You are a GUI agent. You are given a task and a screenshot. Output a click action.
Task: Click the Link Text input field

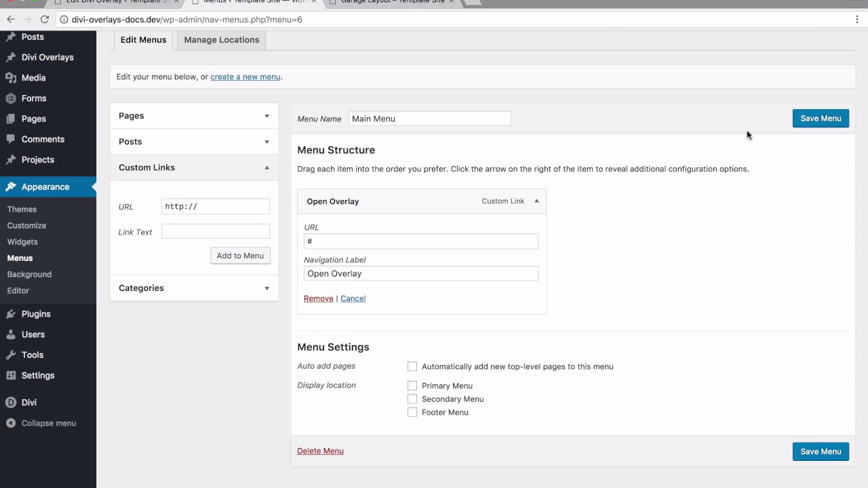click(x=216, y=232)
